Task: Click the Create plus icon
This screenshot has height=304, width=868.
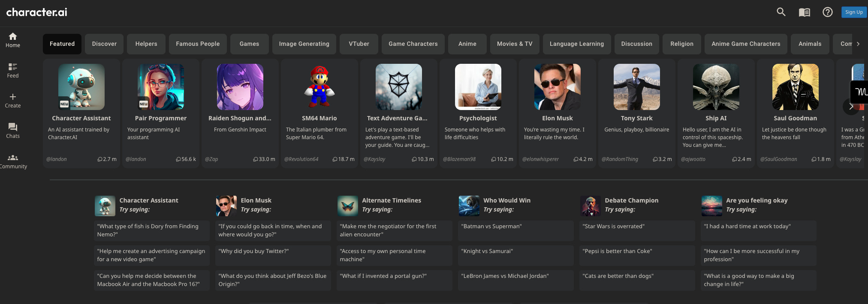Action: pos(13,97)
